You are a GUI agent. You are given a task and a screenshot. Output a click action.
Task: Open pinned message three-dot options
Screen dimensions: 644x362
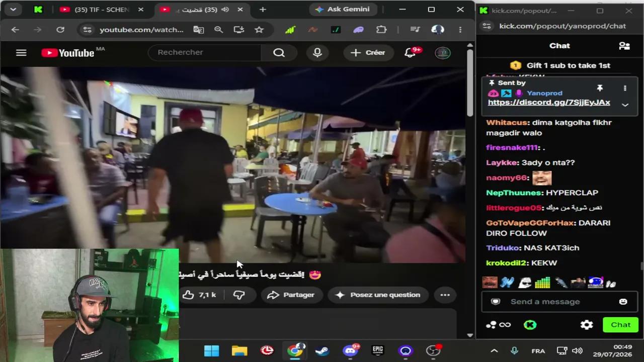click(625, 88)
